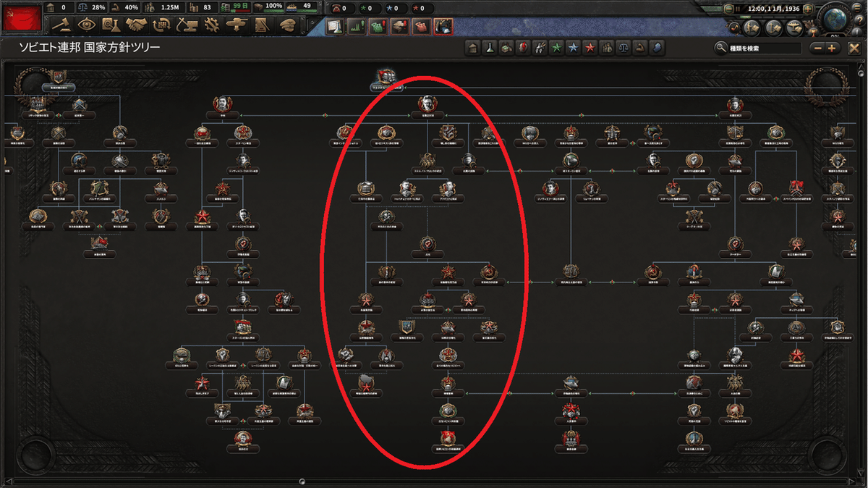Open the construction crane menu
This screenshot has width=868, height=488.
[x=188, y=24]
